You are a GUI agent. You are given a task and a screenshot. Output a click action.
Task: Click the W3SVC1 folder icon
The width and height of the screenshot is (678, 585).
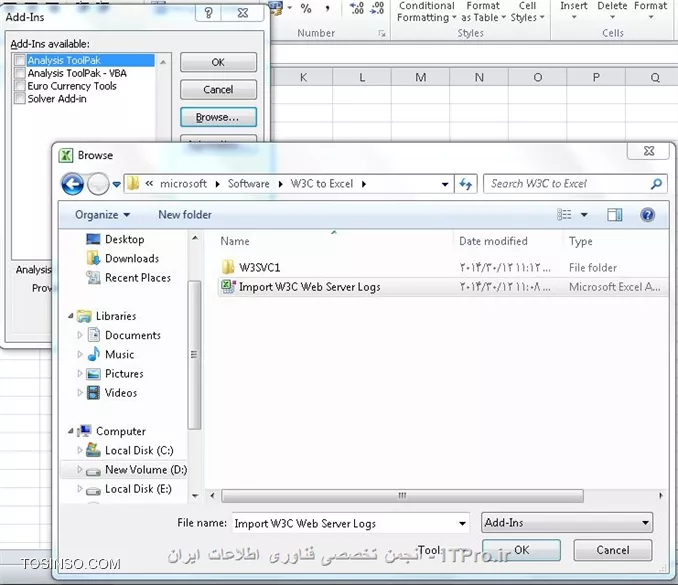tap(228, 267)
